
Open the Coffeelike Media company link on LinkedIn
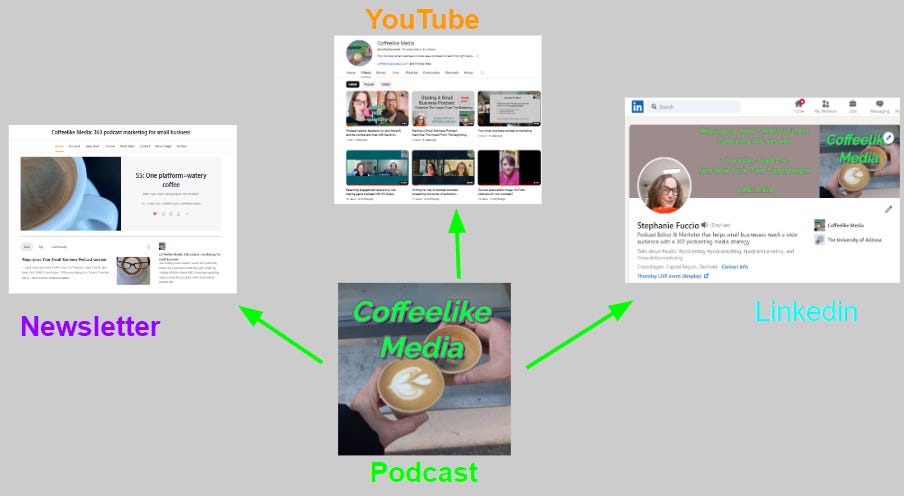(846, 226)
